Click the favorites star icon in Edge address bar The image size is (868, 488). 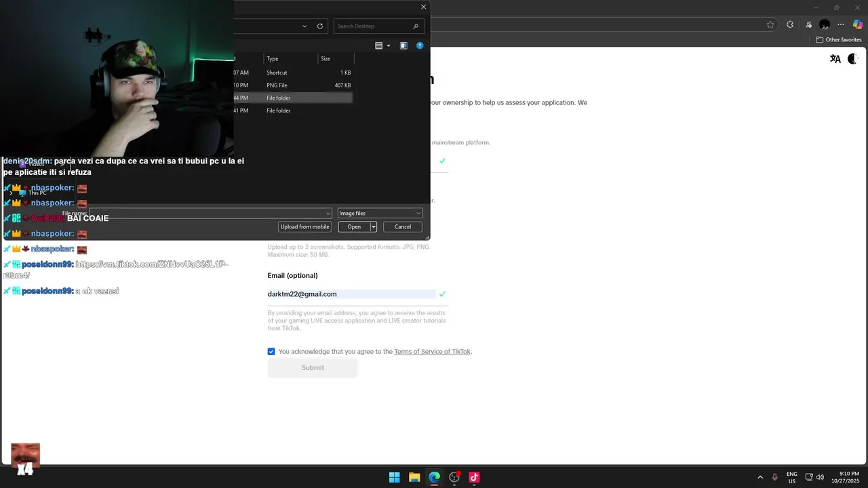770,25
